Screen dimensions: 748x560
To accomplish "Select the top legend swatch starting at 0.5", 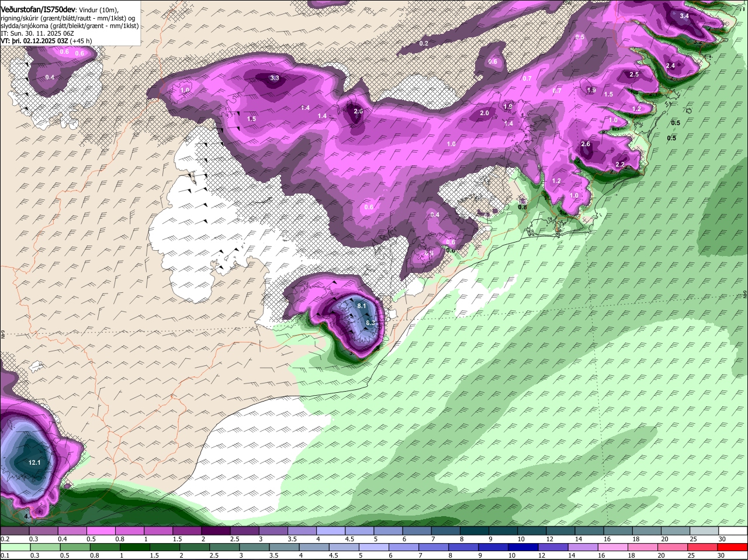I will [101, 531].
